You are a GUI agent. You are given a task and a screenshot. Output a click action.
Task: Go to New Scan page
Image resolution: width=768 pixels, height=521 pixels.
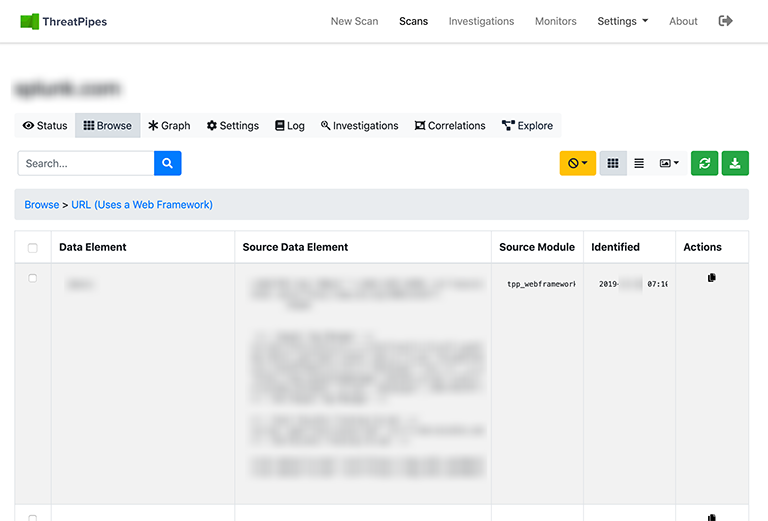point(354,21)
